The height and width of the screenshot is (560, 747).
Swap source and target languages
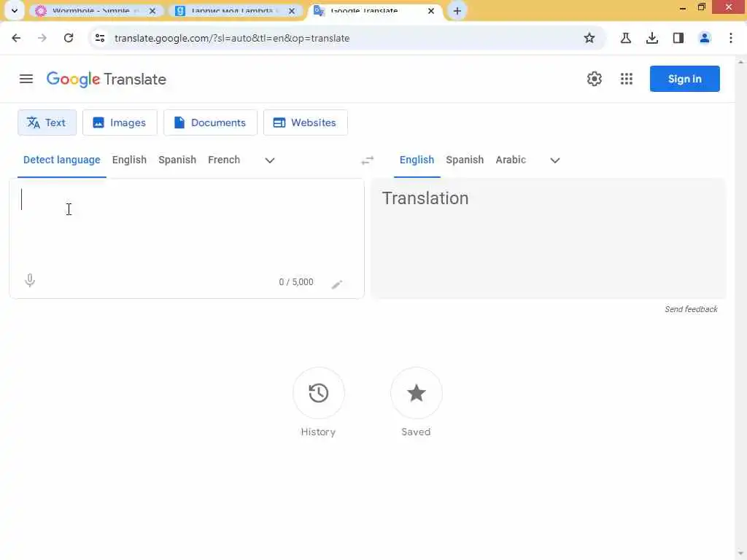pyautogui.click(x=368, y=160)
